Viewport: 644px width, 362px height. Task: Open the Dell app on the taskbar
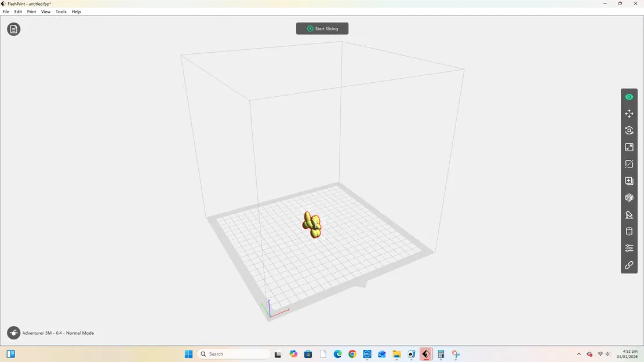point(367,354)
